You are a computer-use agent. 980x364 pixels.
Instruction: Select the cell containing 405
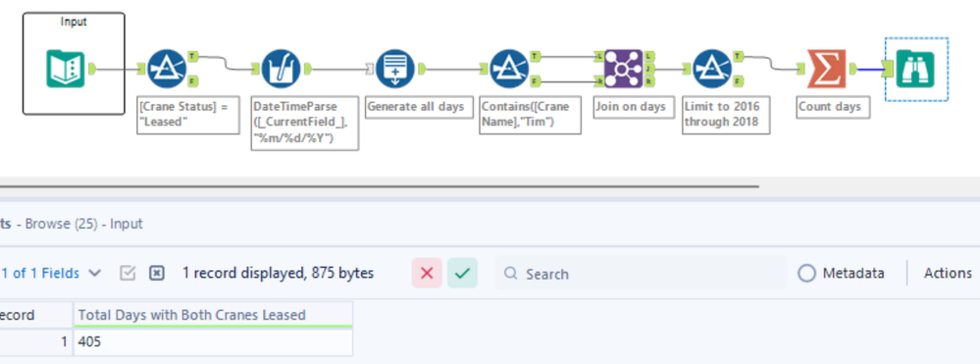(213, 342)
